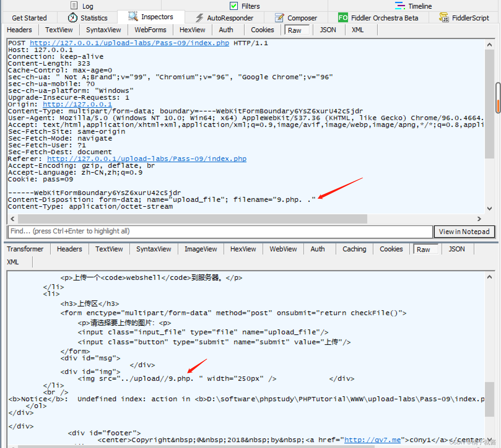Click the AutoResponder lightning icon
The width and height of the screenshot is (501, 448).
tap(200, 18)
